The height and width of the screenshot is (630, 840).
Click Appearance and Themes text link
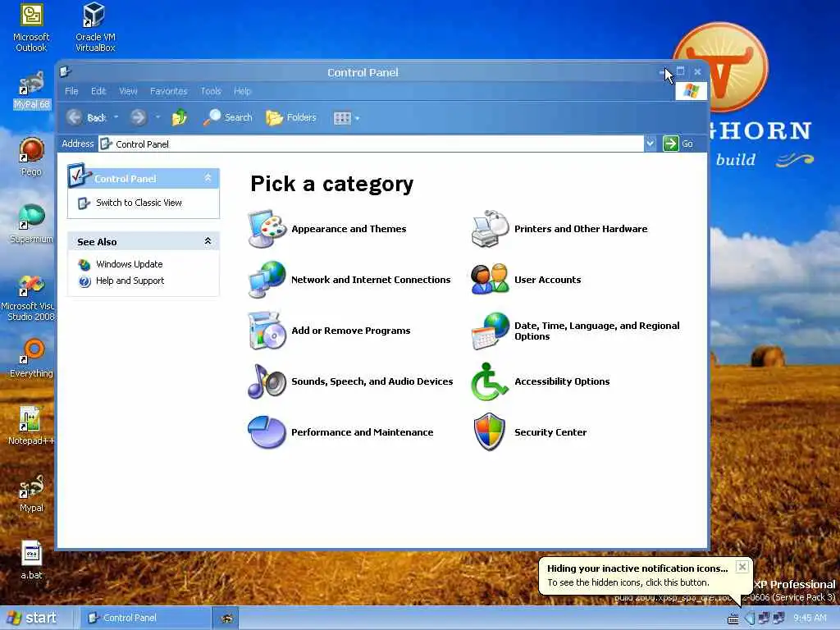tap(349, 229)
